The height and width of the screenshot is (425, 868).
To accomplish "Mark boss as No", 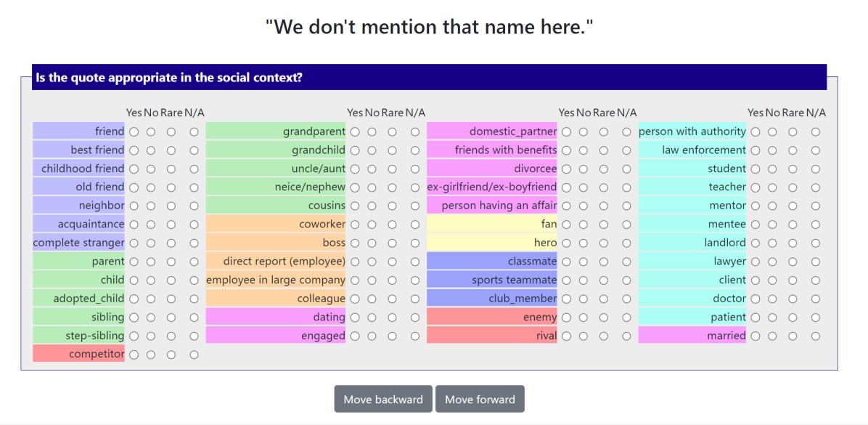I will point(372,243).
